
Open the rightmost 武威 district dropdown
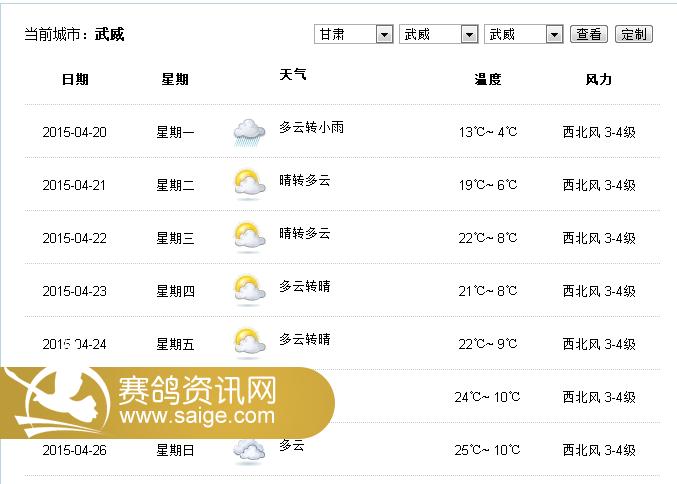(x=524, y=34)
